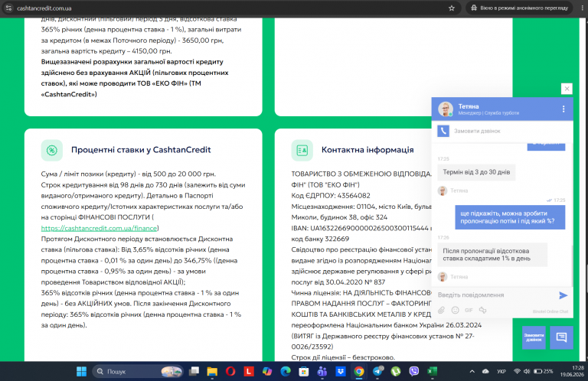This screenshot has height=381, width=588.
Task: Click Tetyana's avatar in the chat header
Action: pyautogui.click(x=446, y=109)
